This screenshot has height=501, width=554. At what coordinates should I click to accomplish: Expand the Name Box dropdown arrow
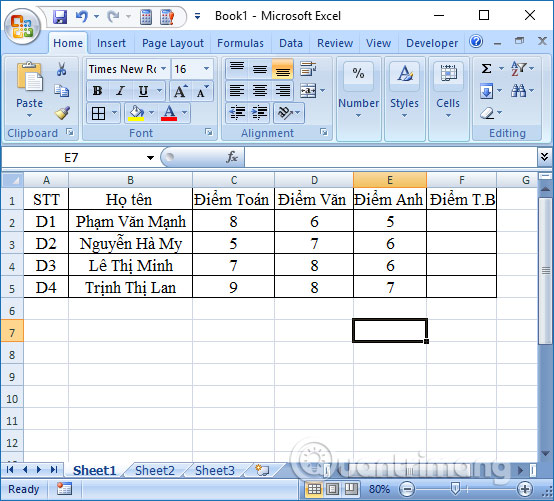[x=151, y=158]
